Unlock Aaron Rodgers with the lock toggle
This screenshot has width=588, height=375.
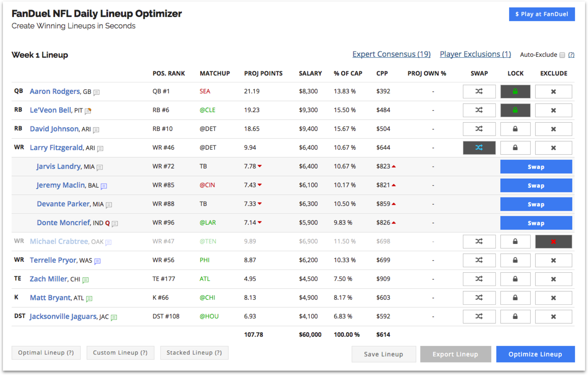[x=515, y=92]
